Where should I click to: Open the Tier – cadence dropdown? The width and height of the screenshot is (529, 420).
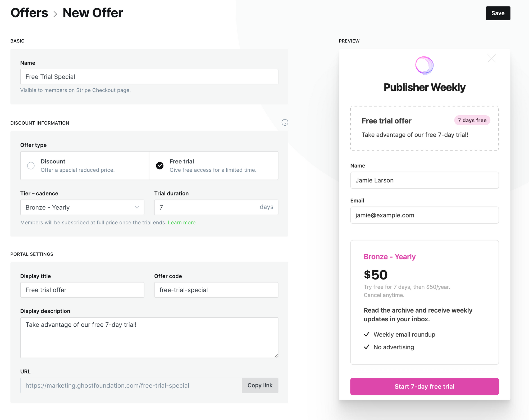click(x=82, y=207)
